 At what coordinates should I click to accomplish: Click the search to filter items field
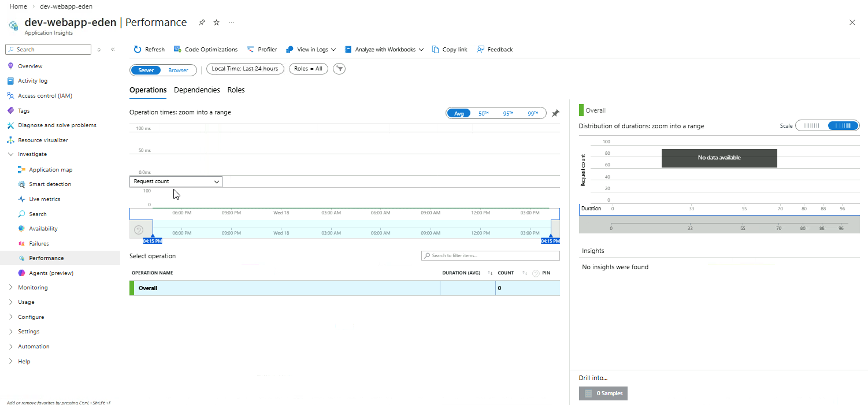click(x=490, y=255)
